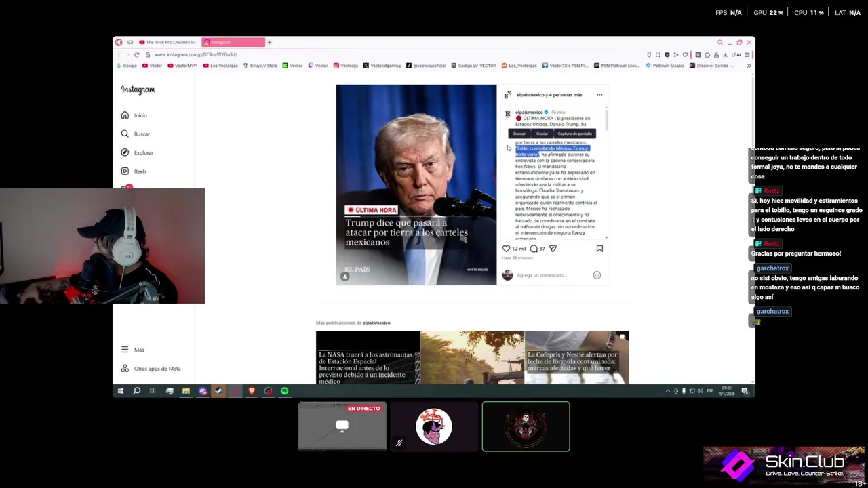
Task: Open Reels in Instagram sidebar
Action: pyautogui.click(x=134, y=171)
